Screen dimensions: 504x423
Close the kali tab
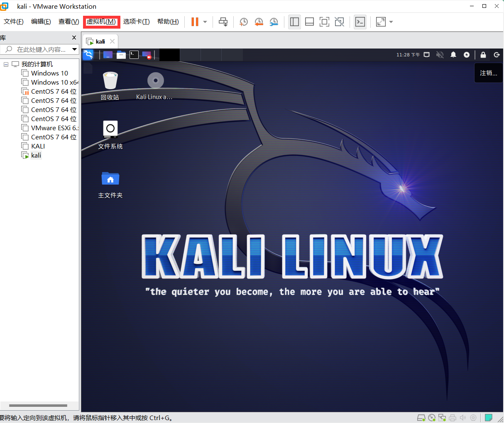point(112,41)
